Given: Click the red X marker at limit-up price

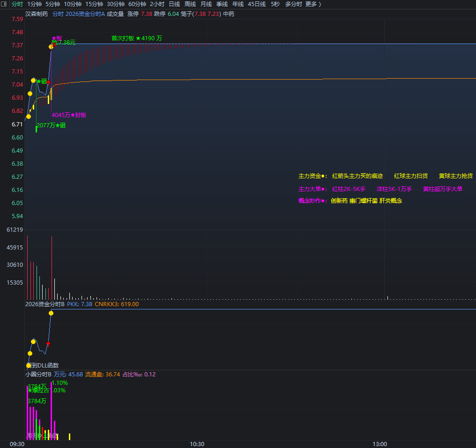Looking at the screenshot, I should click(x=55, y=45).
